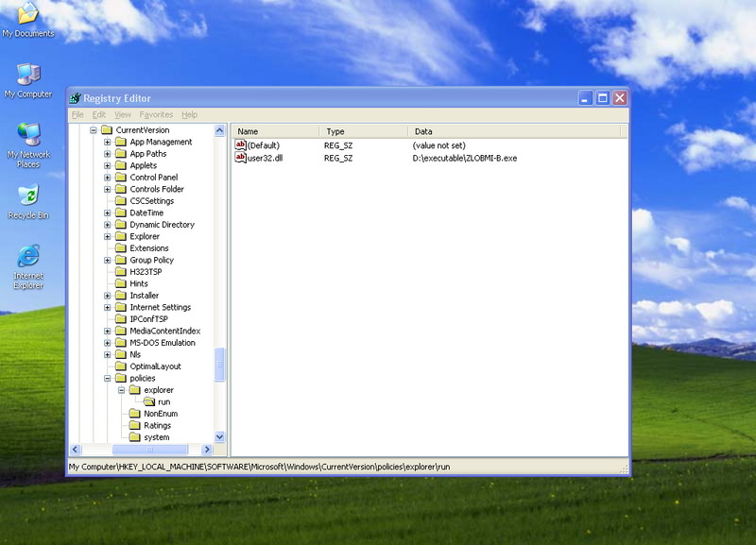This screenshot has height=545, width=756.
Task: Open the File menu
Action: tap(78, 114)
